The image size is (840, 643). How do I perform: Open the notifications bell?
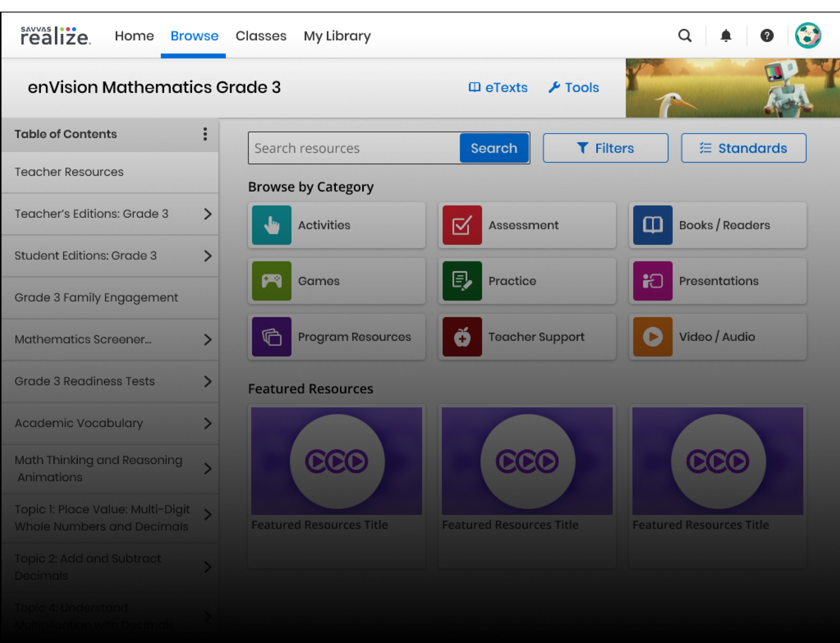pos(725,36)
